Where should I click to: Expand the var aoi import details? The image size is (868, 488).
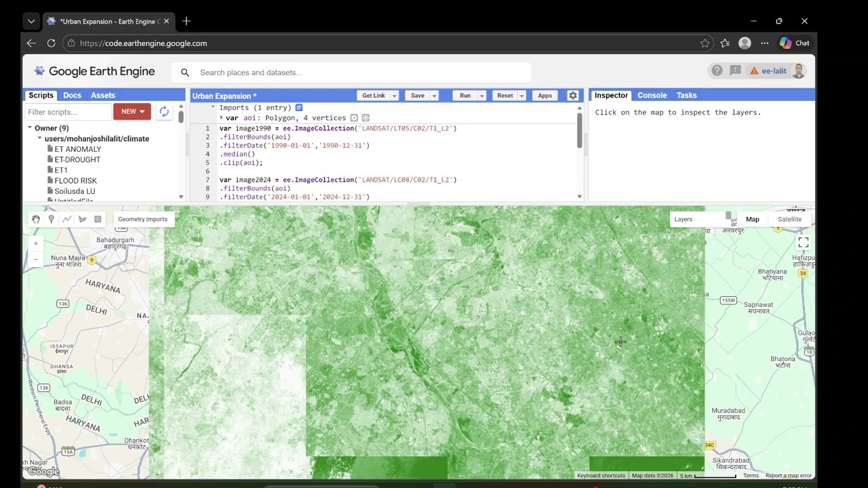pyautogui.click(x=222, y=118)
